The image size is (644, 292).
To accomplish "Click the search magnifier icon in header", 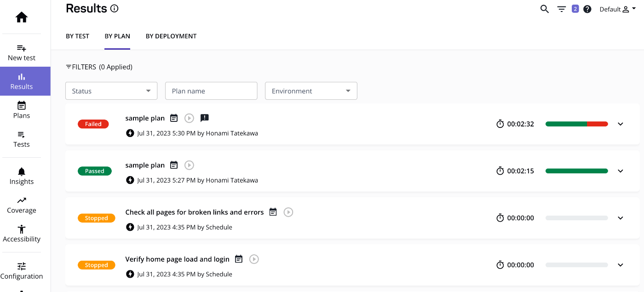I will pos(545,9).
